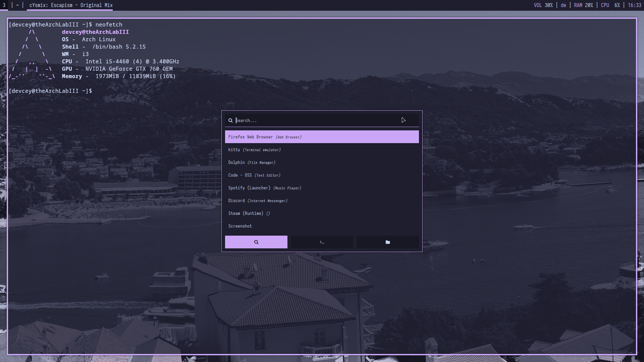This screenshot has height=362, width=644.
Task: Click the CPU 6% status module
Action: coord(610,5)
